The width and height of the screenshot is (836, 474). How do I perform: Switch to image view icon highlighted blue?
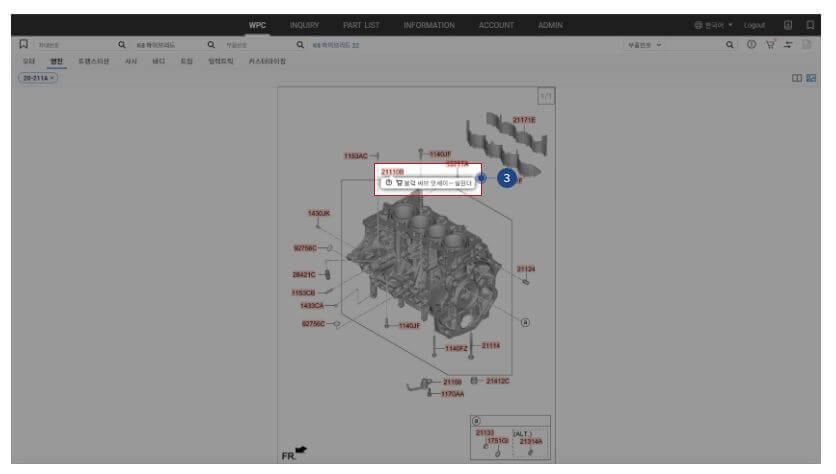pos(811,78)
